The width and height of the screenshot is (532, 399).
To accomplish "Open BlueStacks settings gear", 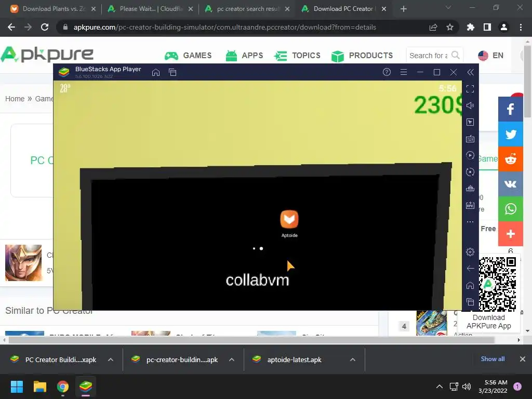I will 470,252.
